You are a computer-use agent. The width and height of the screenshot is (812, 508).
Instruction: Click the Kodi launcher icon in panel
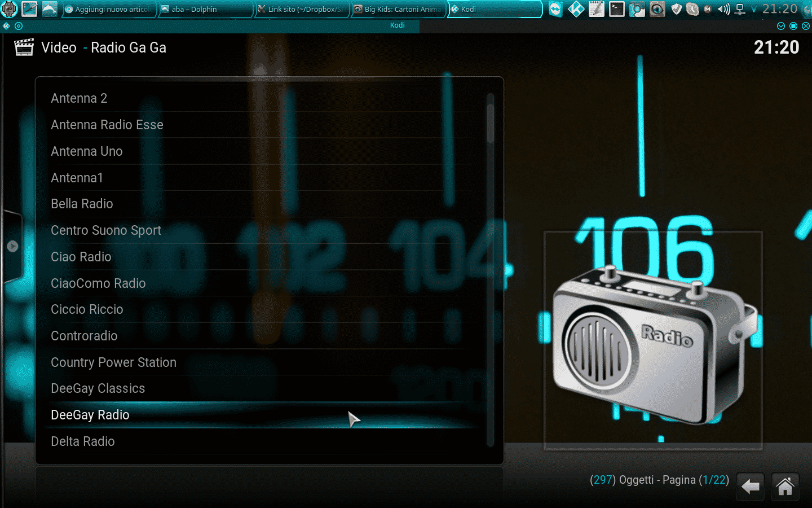coord(576,9)
